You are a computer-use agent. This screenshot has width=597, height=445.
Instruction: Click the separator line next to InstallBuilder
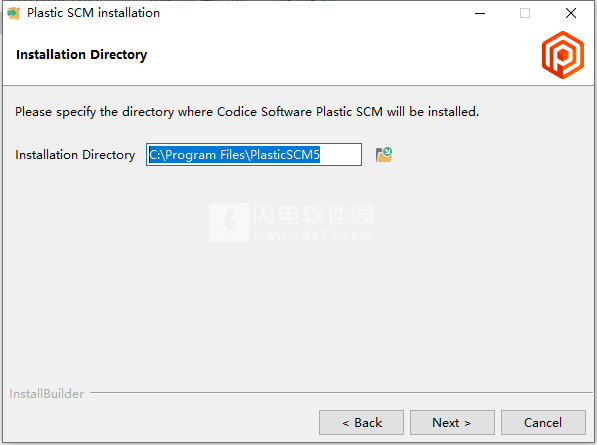341,392
